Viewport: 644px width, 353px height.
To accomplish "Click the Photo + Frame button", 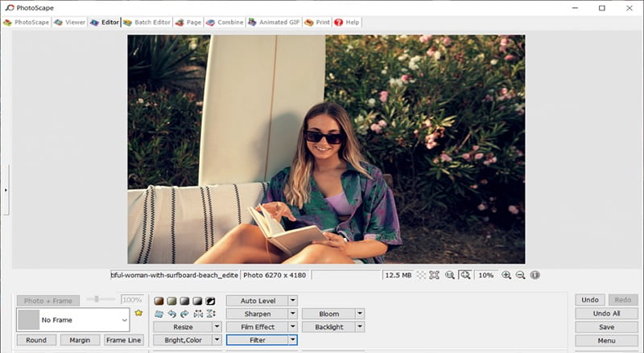I will 48,301.
